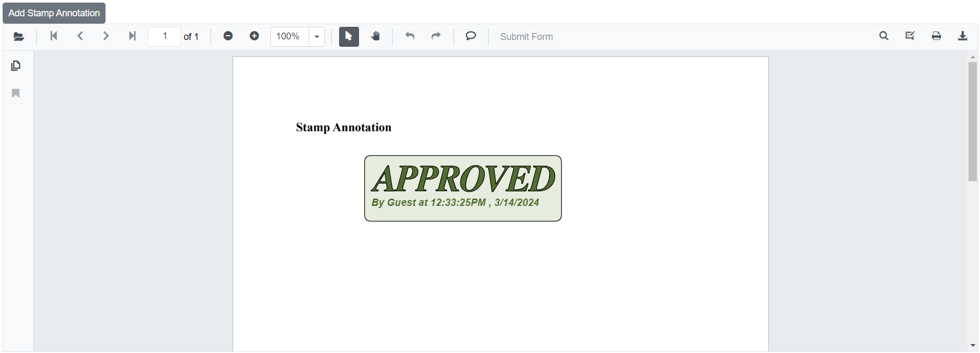Download the PDF file
Image resolution: width=980 pixels, height=353 pixels.
coord(963,36)
